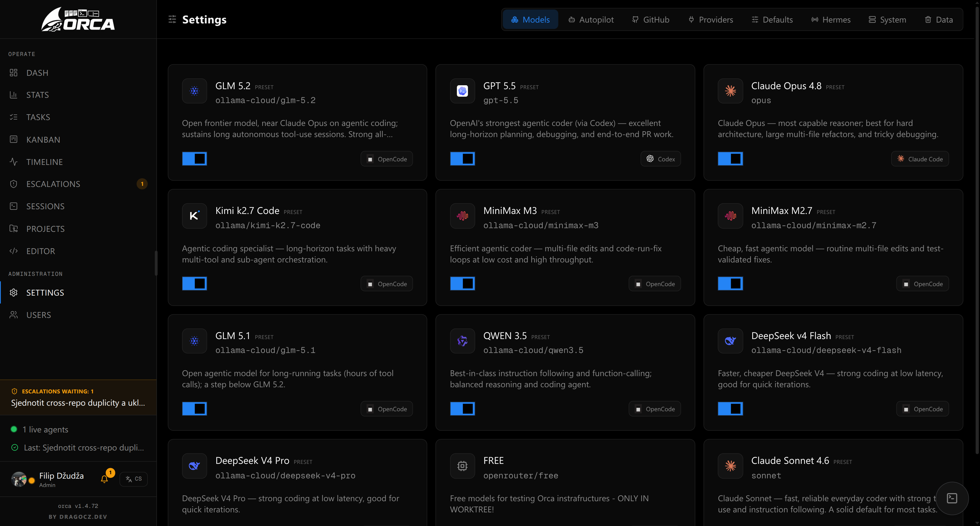Viewport: 980px width, 526px height.
Task: Click the Kimi k2.7 Code model icon
Action: [194, 216]
